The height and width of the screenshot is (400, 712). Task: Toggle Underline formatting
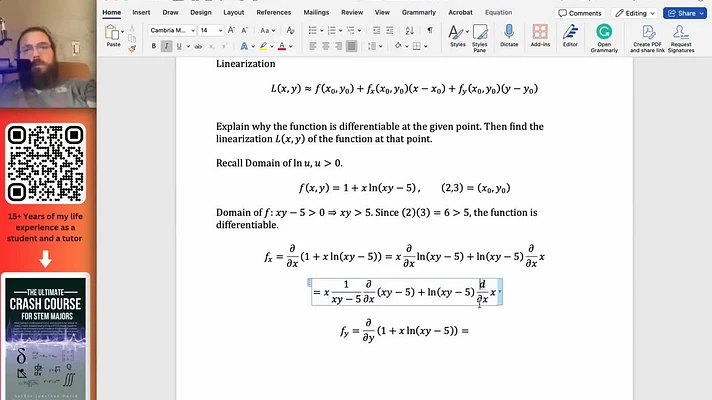click(179, 46)
